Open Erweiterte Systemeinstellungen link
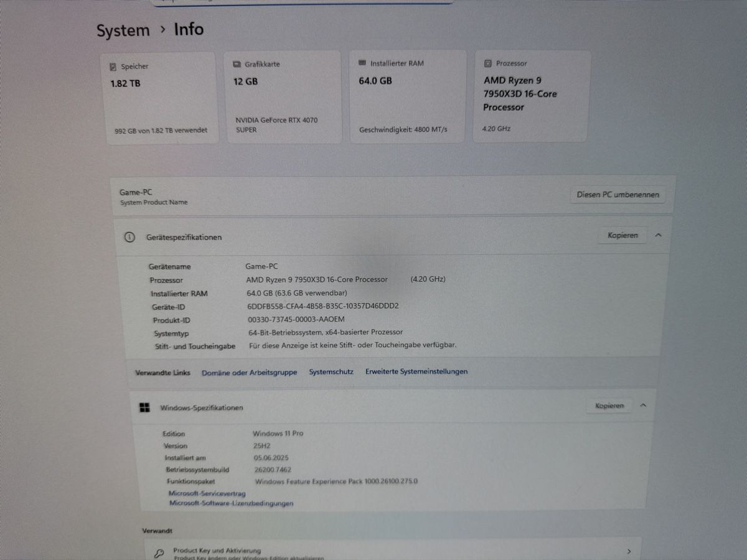Screen dimensions: 747x560 (416, 371)
